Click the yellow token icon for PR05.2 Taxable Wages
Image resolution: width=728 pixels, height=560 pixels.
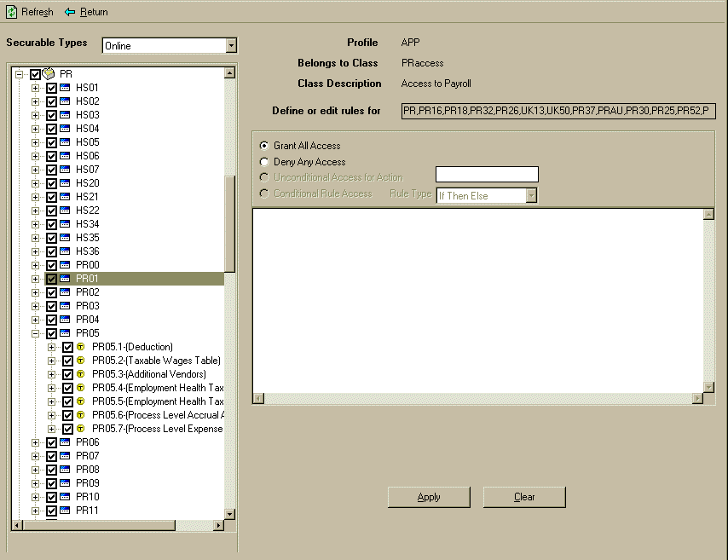pos(81,361)
